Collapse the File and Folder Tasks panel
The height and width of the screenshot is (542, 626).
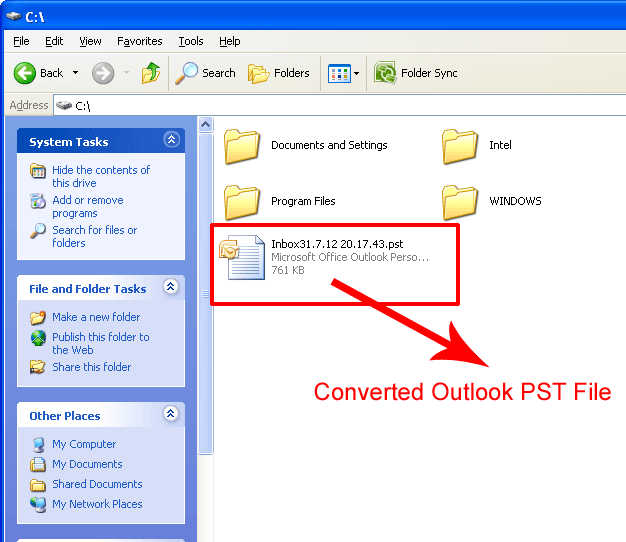pos(170,287)
